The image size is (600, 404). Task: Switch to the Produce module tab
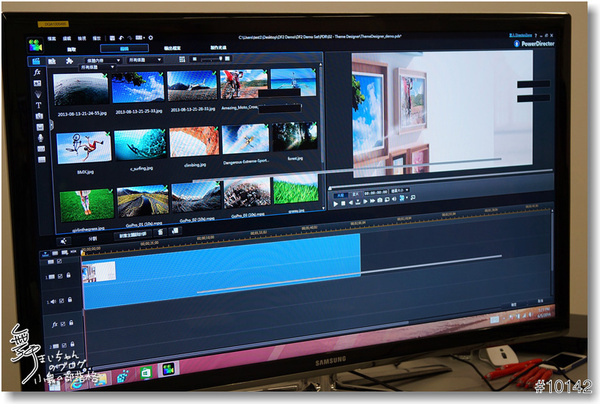click(172, 48)
